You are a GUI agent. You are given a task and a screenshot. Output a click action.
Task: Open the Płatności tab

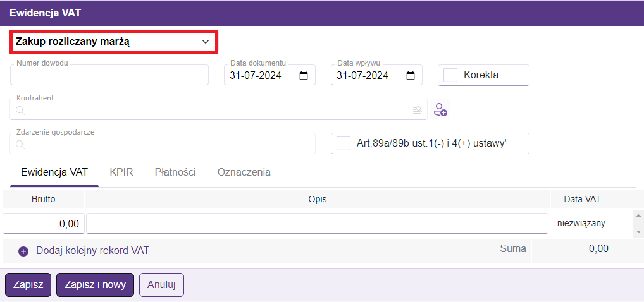tap(175, 172)
